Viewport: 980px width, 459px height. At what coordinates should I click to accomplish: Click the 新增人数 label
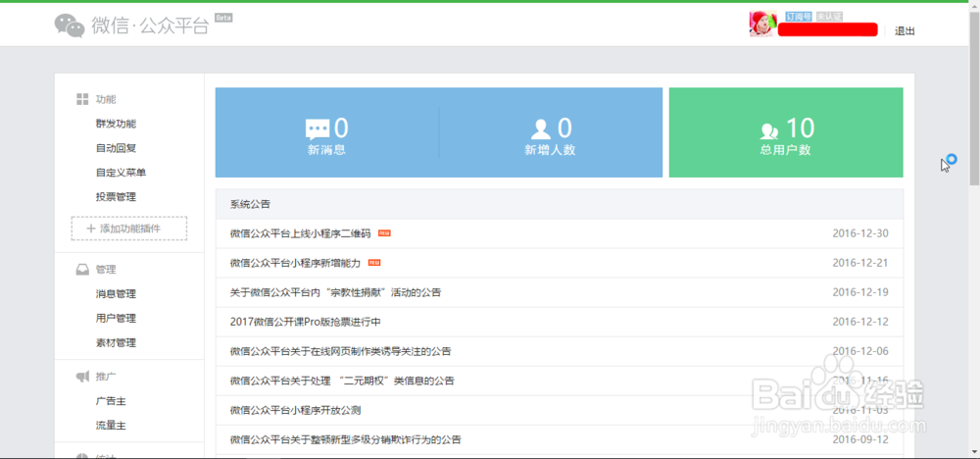pos(550,150)
